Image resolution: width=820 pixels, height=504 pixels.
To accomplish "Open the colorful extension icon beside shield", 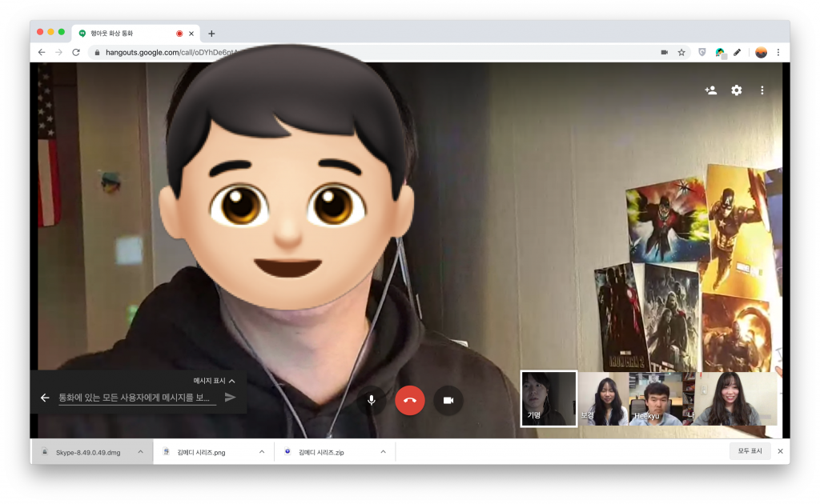I will [x=720, y=52].
